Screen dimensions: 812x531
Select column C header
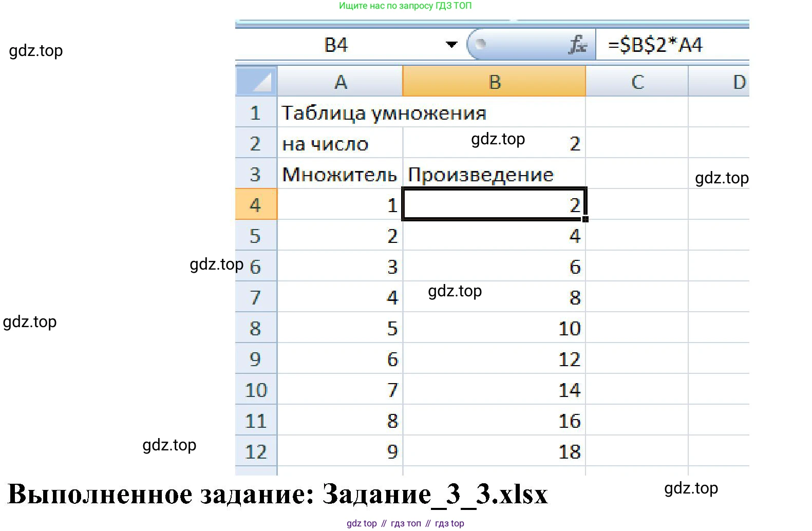637,82
